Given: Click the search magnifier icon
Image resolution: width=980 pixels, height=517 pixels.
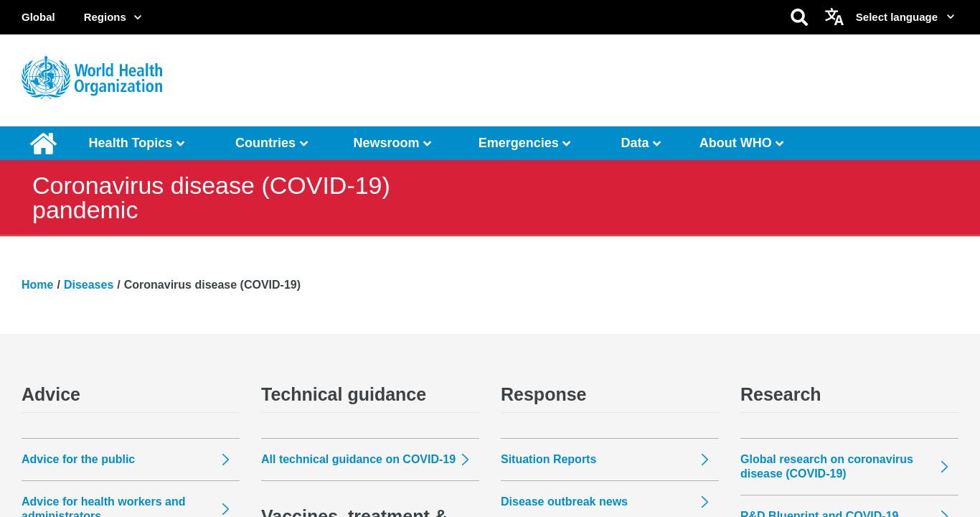Looking at the screenshot, I should tap(798, 17).
